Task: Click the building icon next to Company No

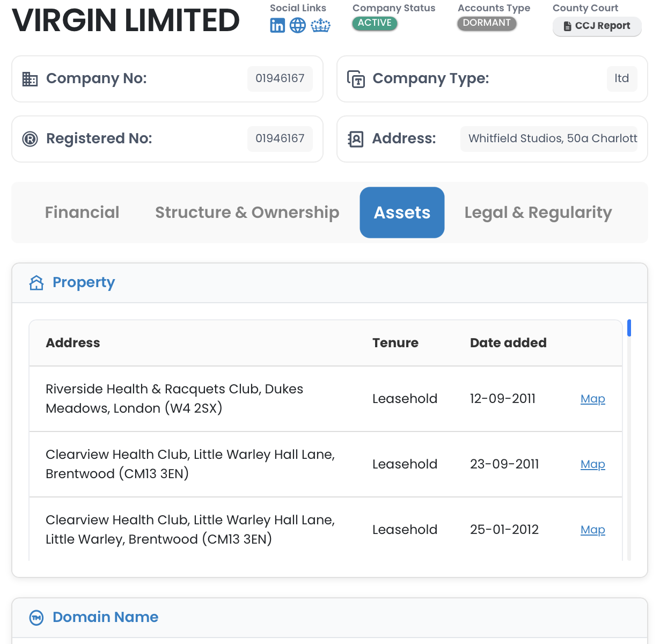Action: pos(30,78)
